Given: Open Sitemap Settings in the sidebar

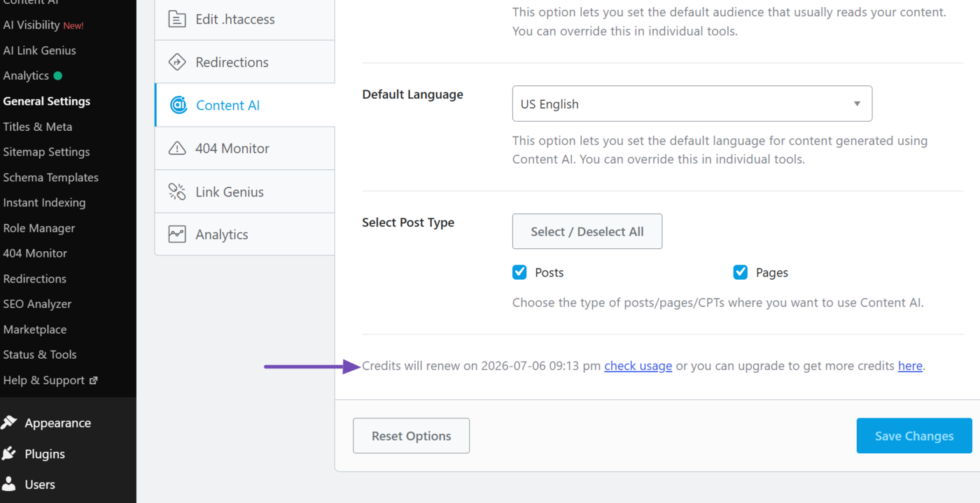Looking at the screenshot, I should (x=46, y=152).
